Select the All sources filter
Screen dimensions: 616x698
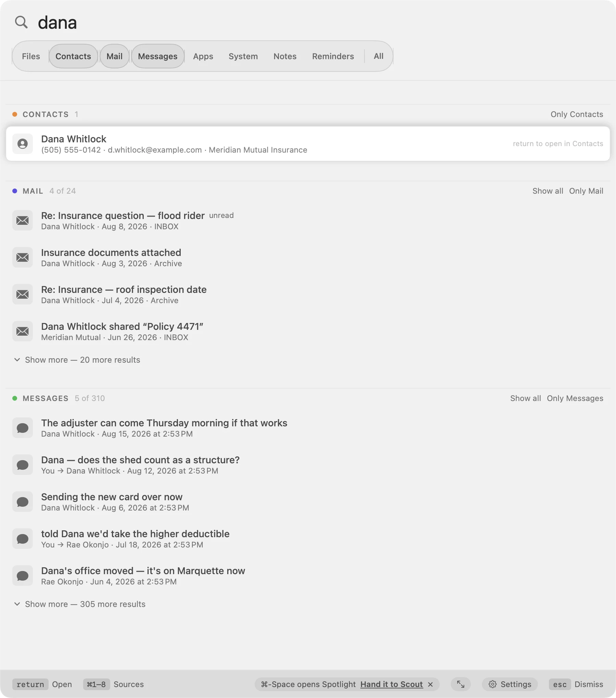point(378,56)
